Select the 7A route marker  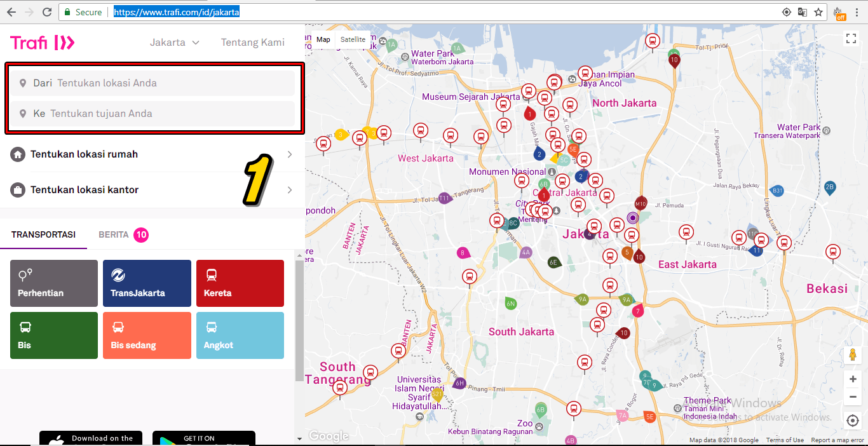(x=622, y=416)
